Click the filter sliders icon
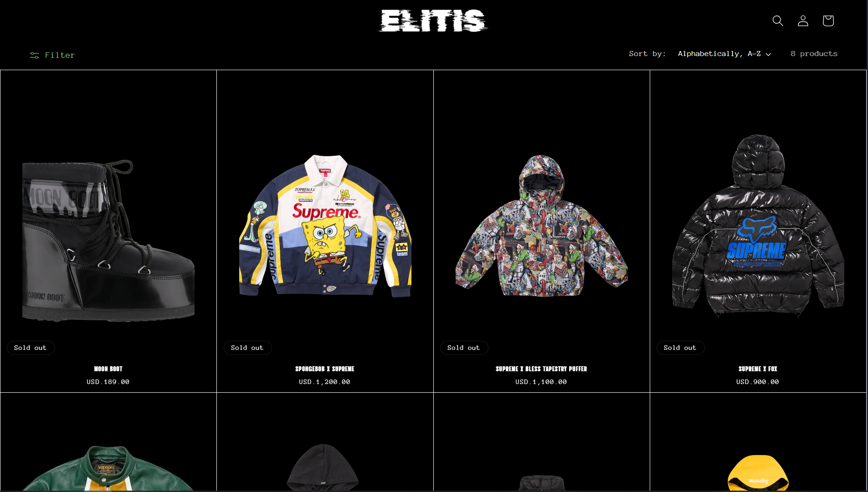The image size is (868, 492). click(34, 55)
